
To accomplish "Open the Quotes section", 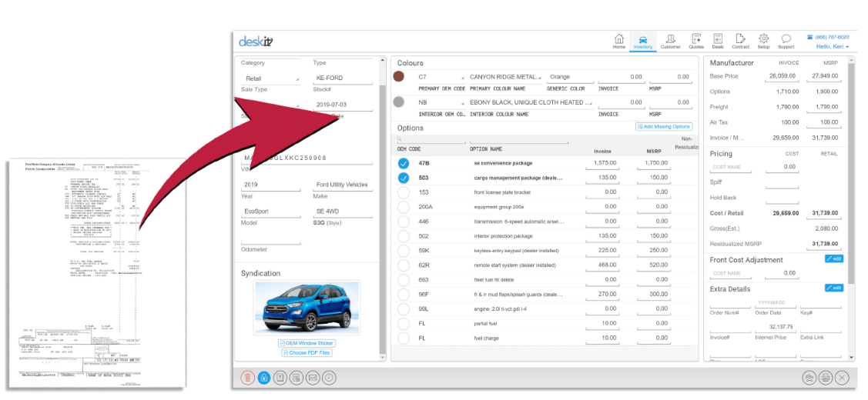I will click(696, 42).
